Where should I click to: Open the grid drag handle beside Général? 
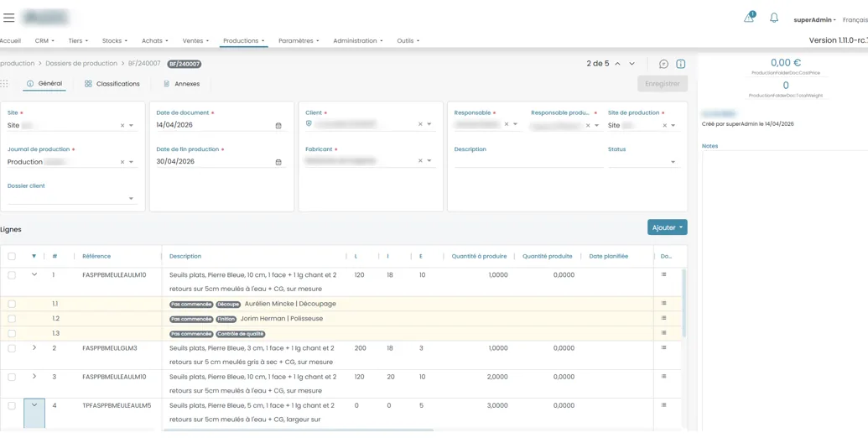pos(4,84)
